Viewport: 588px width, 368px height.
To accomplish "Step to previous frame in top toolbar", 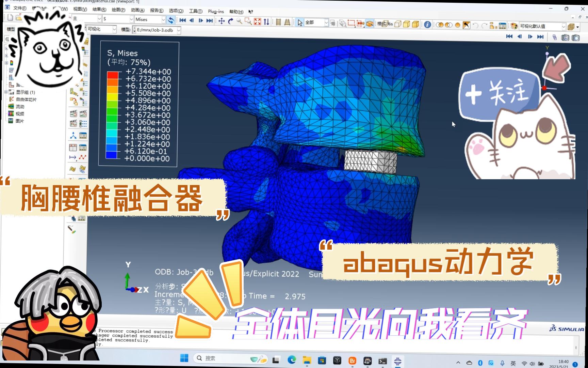I will point(192,20).
